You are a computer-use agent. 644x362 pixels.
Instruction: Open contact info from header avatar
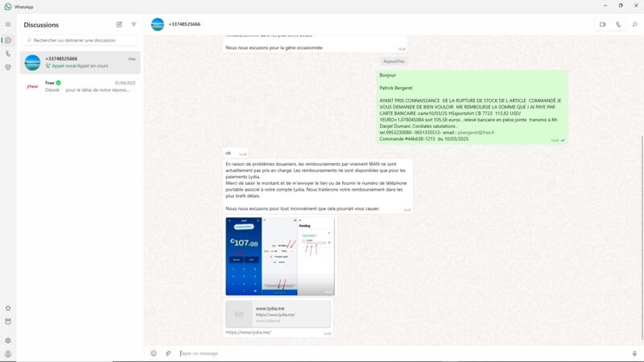tap(157, 25)
